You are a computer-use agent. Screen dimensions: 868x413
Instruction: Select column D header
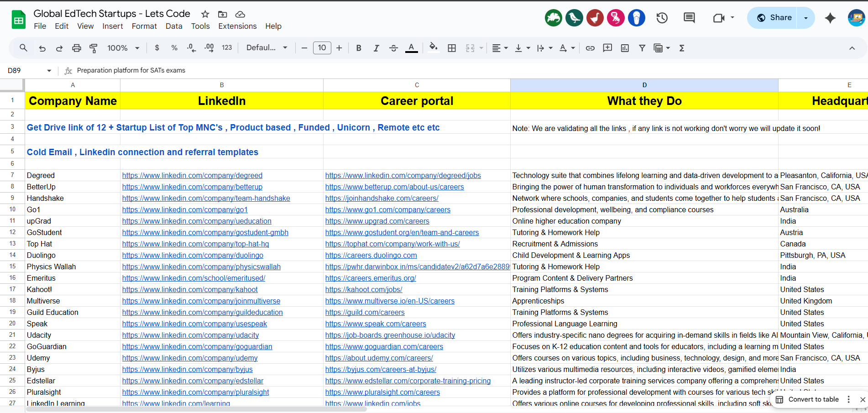point(644,85)
